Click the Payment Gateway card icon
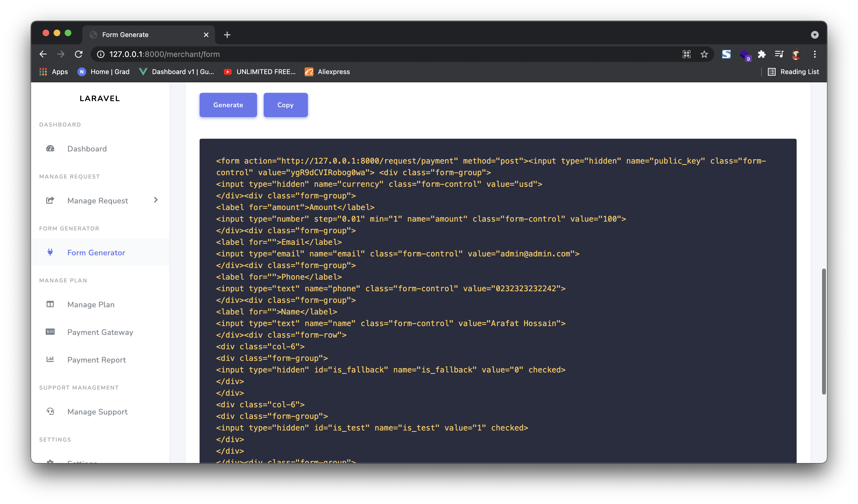858x504 pixels. [50, 332]
